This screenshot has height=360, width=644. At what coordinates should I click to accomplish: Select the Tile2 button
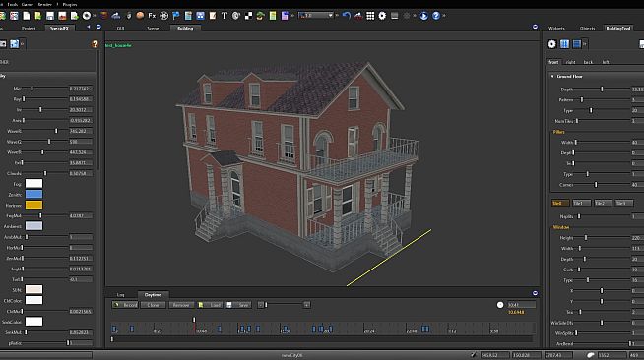(x=603, y=203)
